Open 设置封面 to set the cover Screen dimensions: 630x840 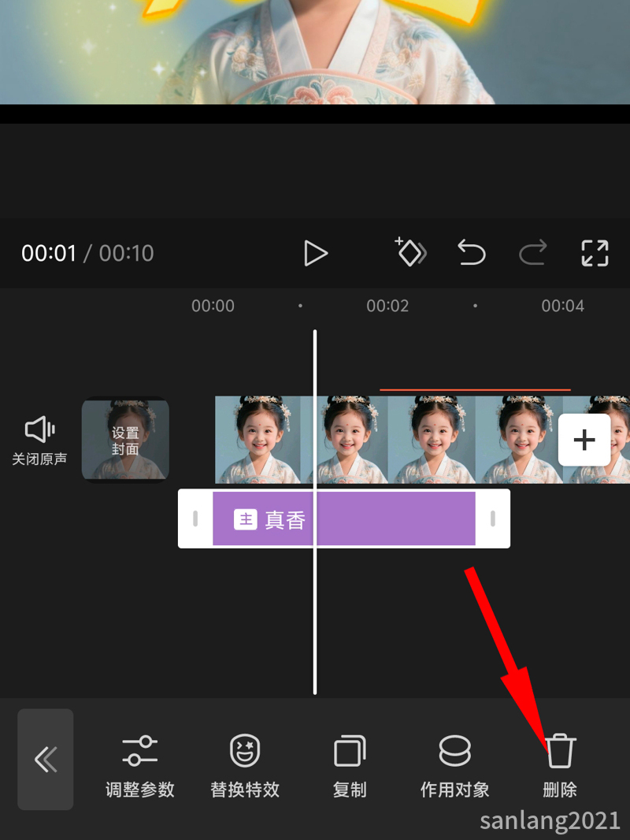pyautogui.click(x=125, y=438)
